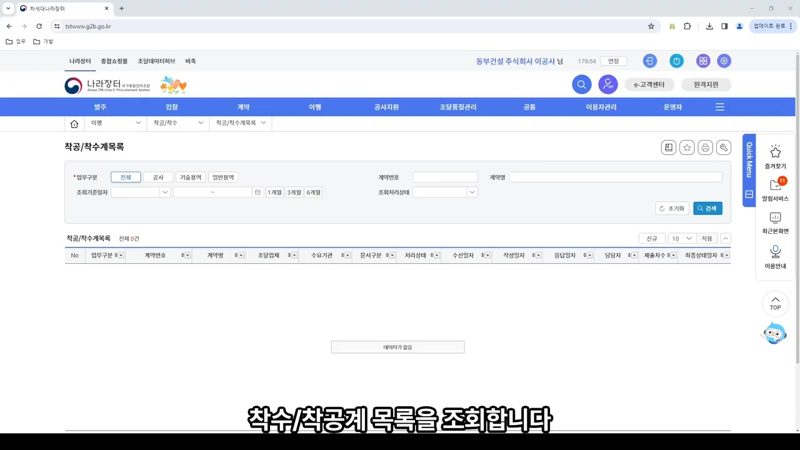
Task: Click the 계약명 input field
Action: [616, 177]
